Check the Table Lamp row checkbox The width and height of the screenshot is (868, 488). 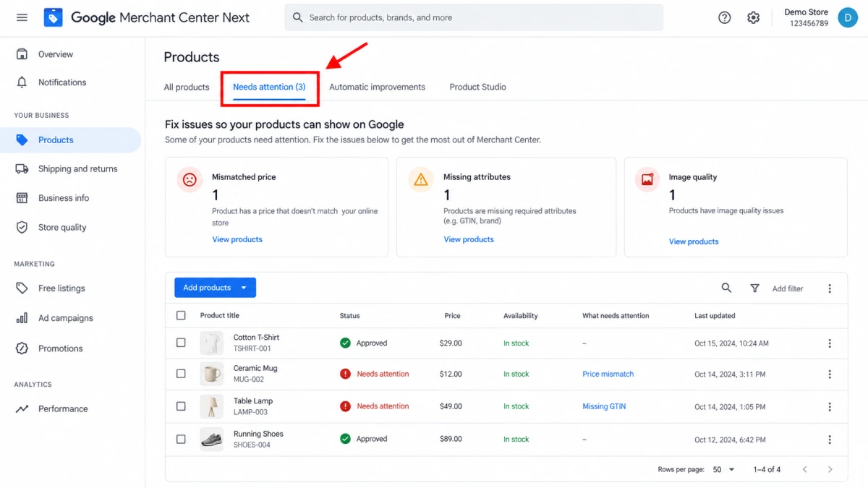pyautogui.click(x=181, y=406)
